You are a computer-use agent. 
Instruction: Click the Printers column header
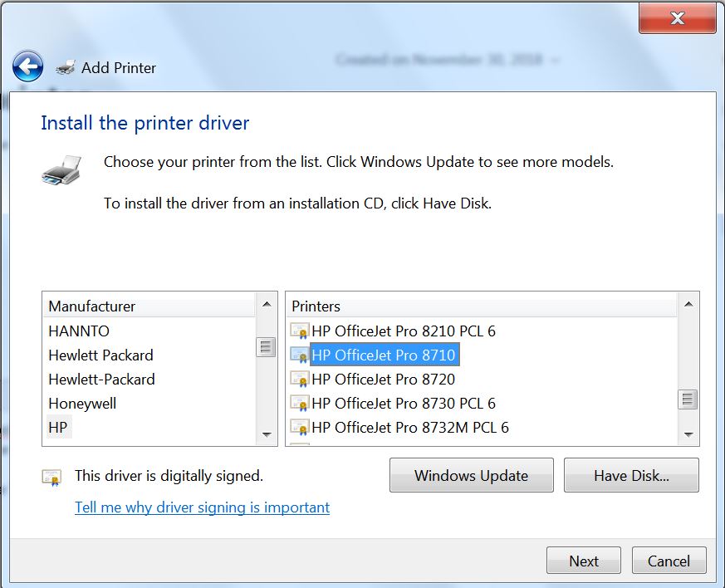[482, 306]
